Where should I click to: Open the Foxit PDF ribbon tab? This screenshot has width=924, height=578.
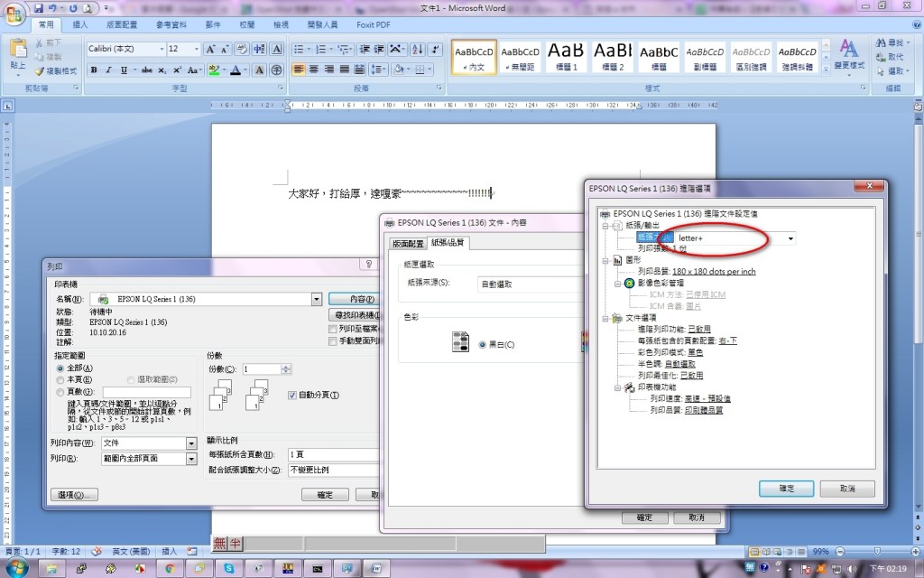[x=373, y=24]
